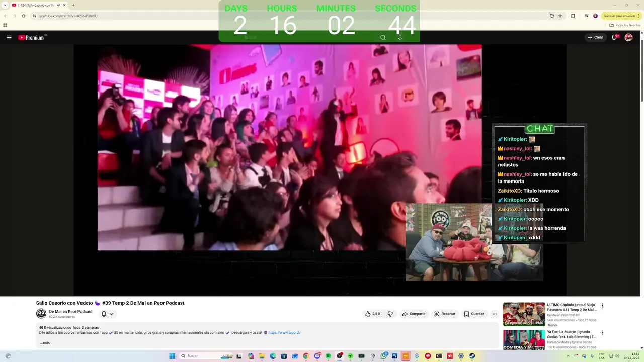Screen dimensions: 644x362
Task: Open Discord from the taskbar
Action: (317, 356)
